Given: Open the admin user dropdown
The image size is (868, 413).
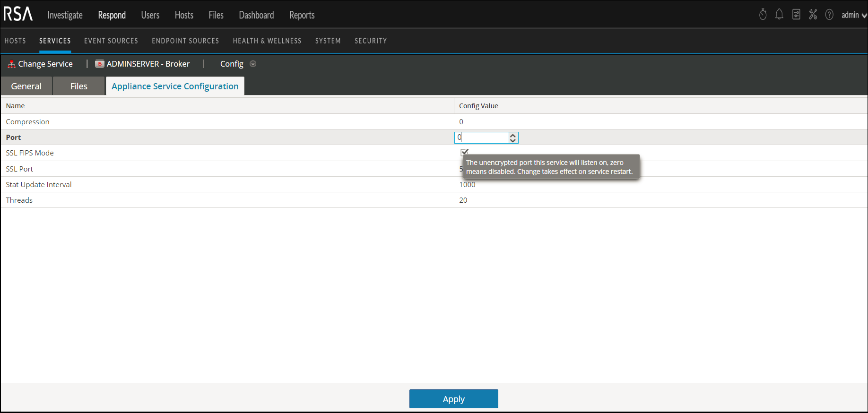Looking at the screenshot, I should click(854, 15).
